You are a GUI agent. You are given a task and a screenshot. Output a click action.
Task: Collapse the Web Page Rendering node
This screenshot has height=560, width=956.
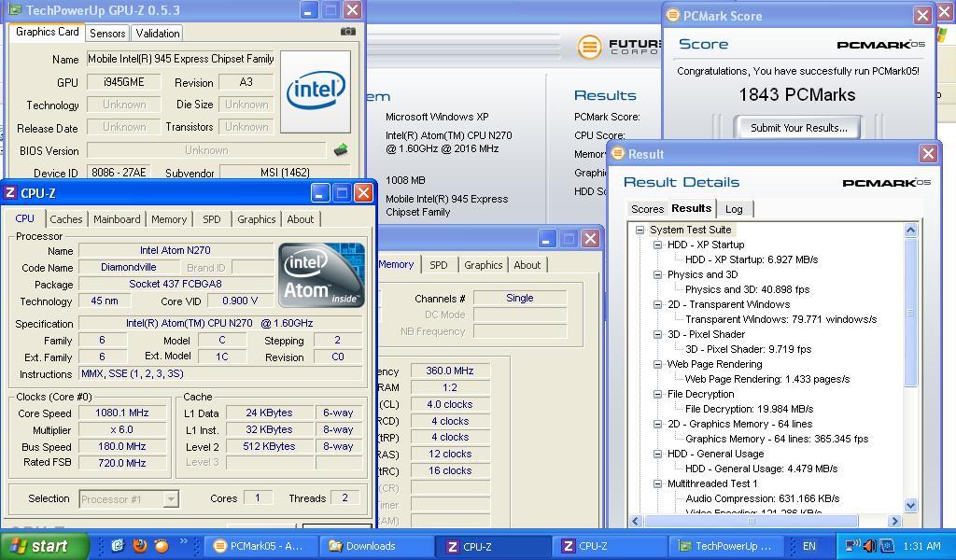click(x=657, y=364)
